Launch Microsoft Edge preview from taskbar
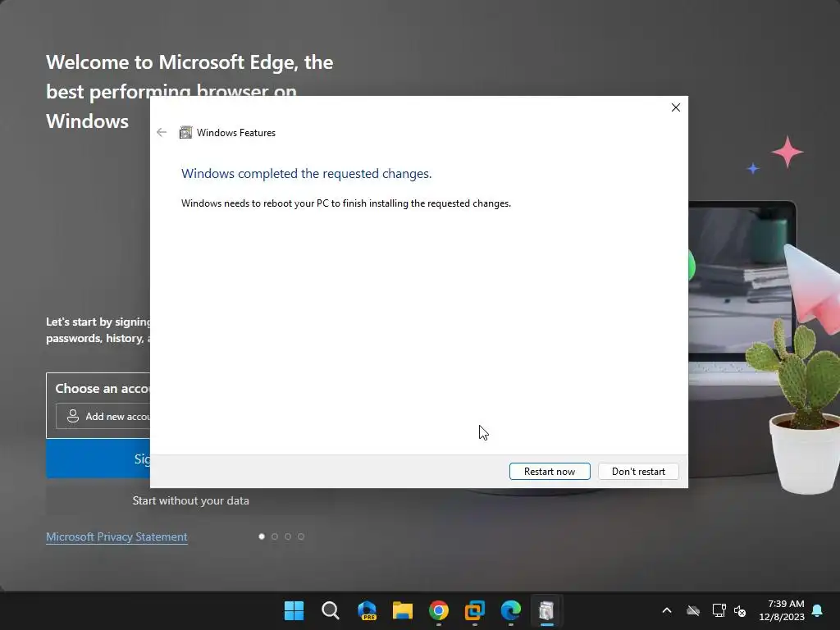Image resolution: width=840 pixels, height=630 pixels. pos(367,610)
